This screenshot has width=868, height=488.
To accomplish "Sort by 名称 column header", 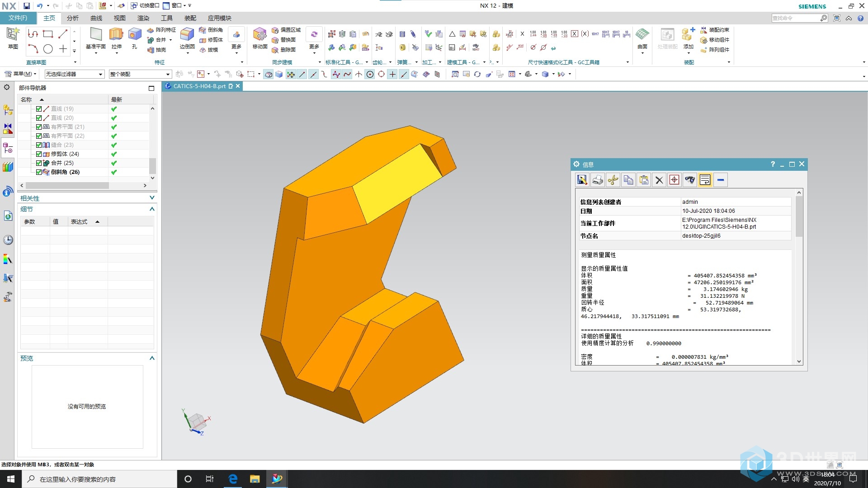I will [63, 99].
